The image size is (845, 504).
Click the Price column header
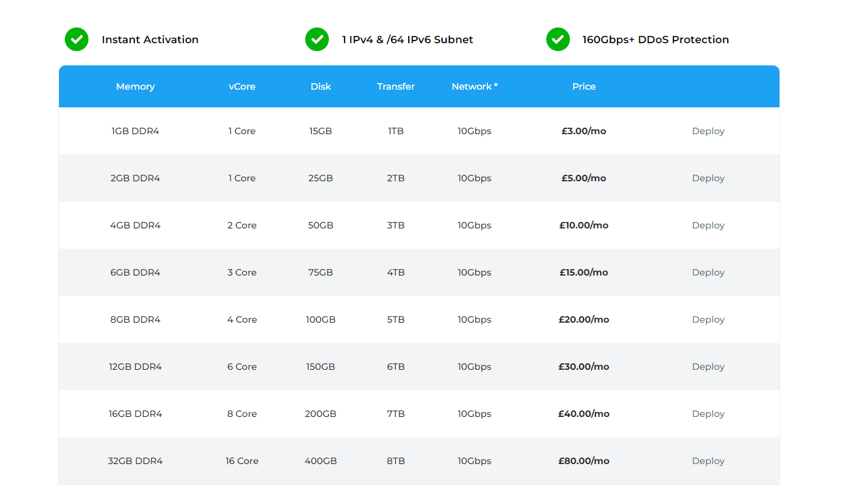point(584,86)
